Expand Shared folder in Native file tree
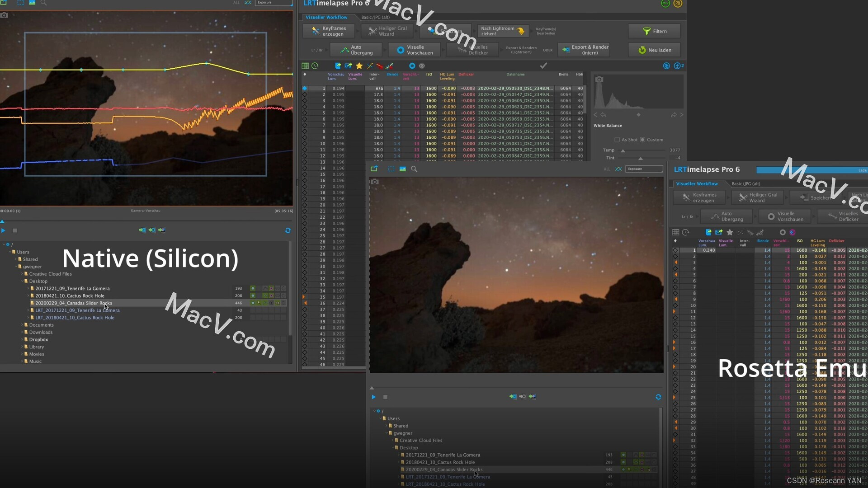 click(x=16, y=259)
